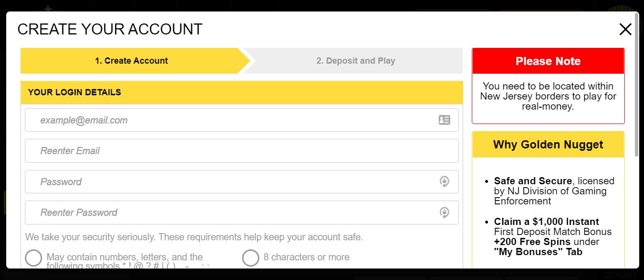Close the Create Your Account dialog
Screen dimensions: 644x280
tap(625, 30)
